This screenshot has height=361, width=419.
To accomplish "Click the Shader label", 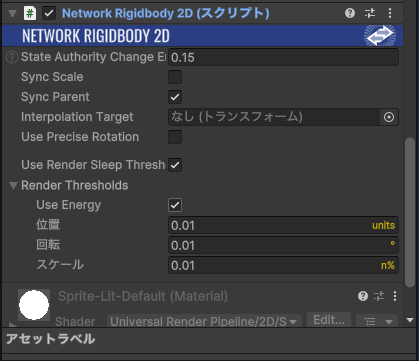I will tap(75, 322).
